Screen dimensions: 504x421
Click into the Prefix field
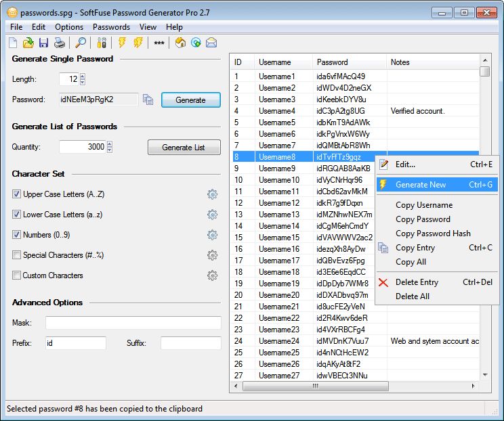(76, 343)
